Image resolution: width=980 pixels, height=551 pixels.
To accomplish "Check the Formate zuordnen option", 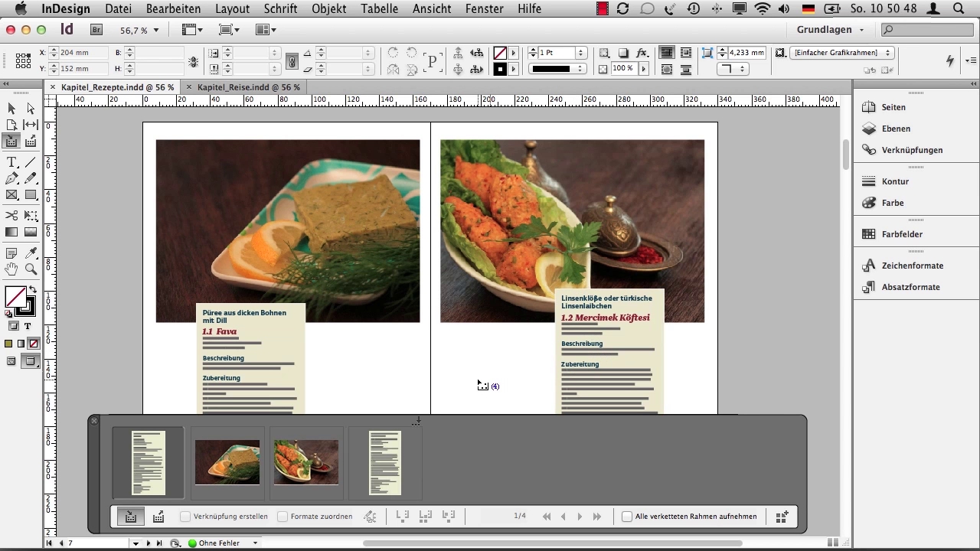I will pos(283,517).
